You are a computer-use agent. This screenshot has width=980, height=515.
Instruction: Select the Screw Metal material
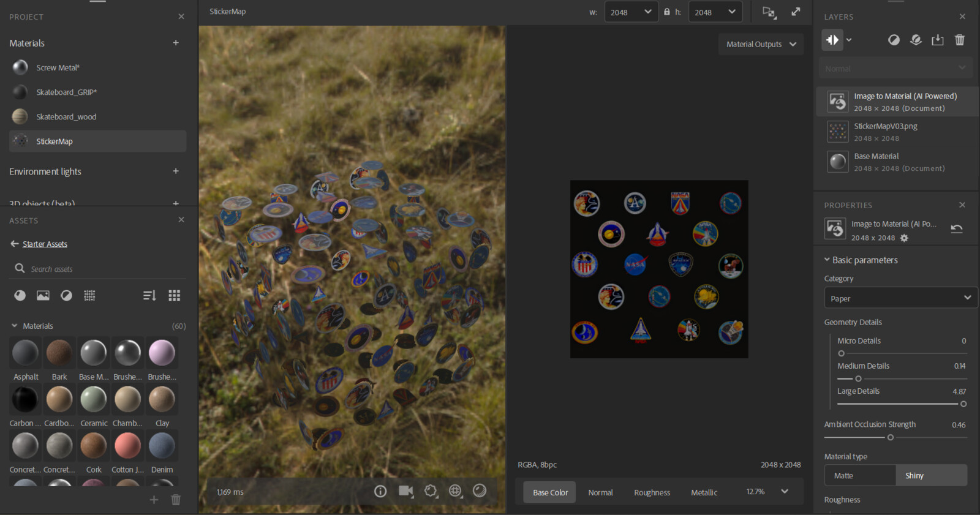pyautogui.click(x=98, y=67)
